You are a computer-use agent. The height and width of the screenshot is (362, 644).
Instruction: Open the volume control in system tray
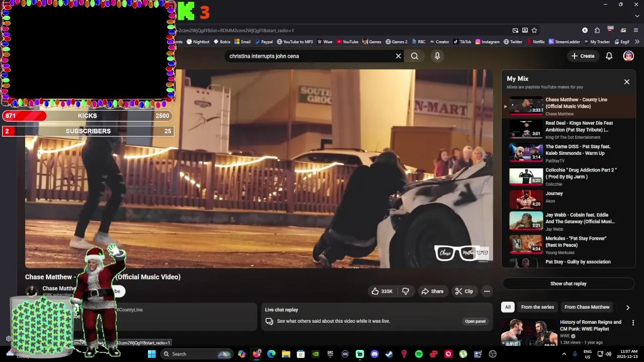[608, 354]
